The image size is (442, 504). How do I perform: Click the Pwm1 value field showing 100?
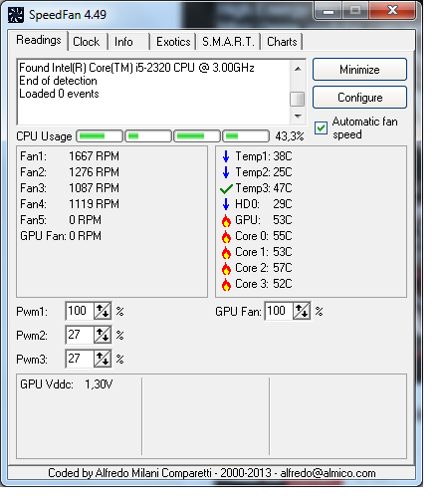pyautogui.click(x=80, y=311)
